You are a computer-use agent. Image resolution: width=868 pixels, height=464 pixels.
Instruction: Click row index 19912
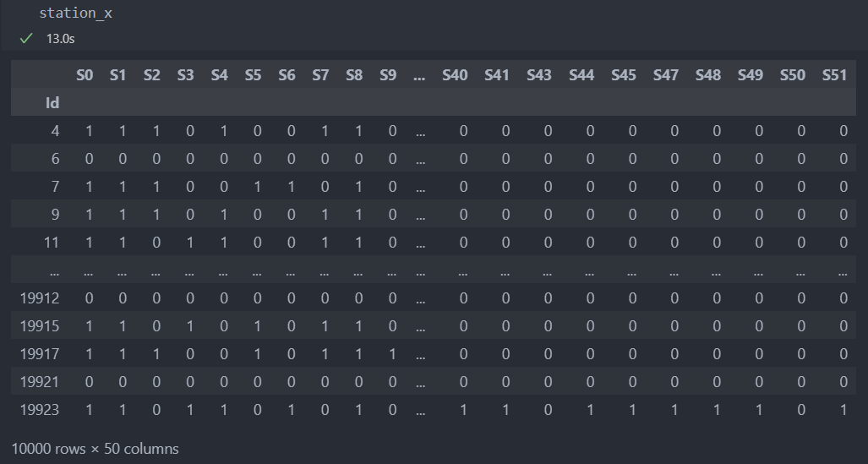(x=40, y=298)
